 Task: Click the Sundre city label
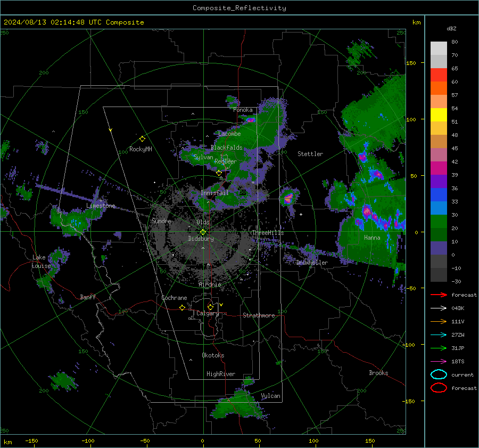coord(161,221)
